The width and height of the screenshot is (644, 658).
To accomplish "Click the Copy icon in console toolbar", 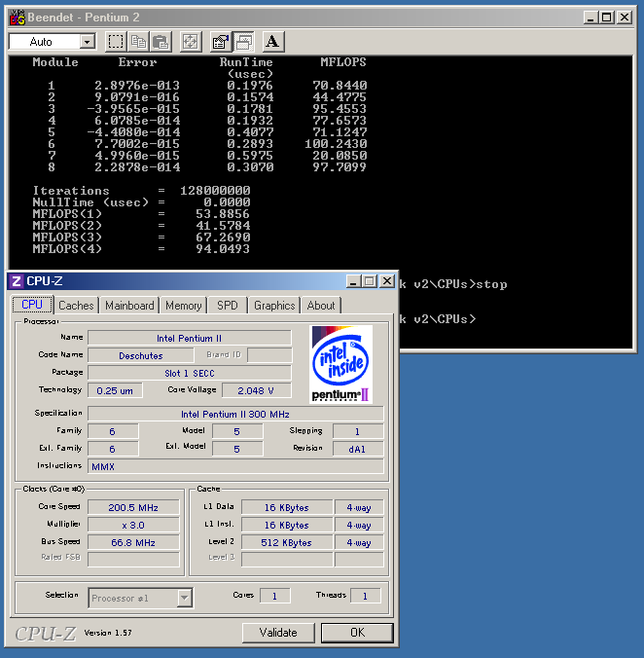I will 138,42.
